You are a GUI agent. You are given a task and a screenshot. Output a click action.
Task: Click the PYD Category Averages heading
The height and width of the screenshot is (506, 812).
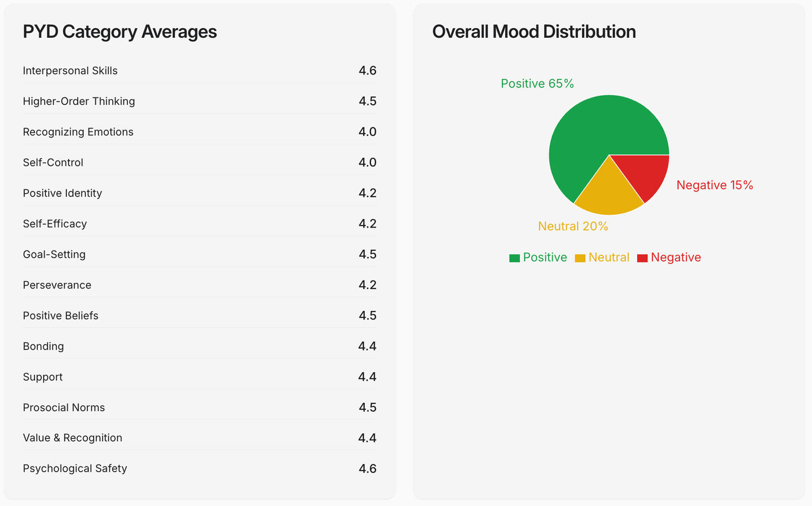(x=120, y=32)
